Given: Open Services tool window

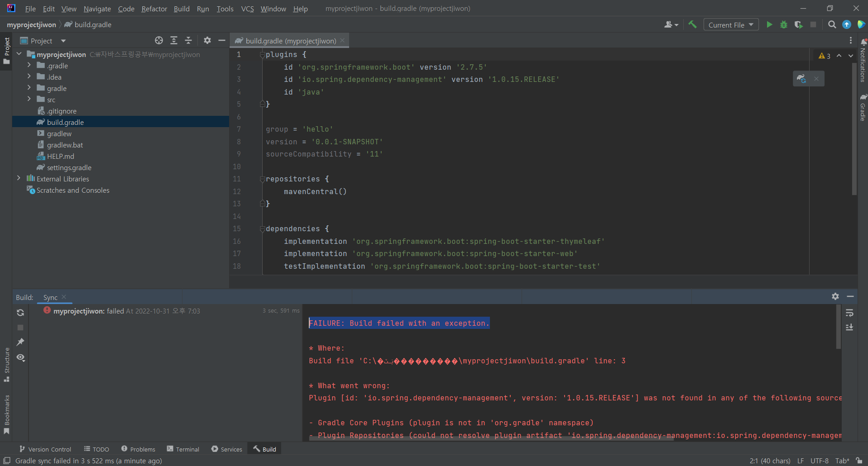Looking at the screenshot, I should coord(227,449).
